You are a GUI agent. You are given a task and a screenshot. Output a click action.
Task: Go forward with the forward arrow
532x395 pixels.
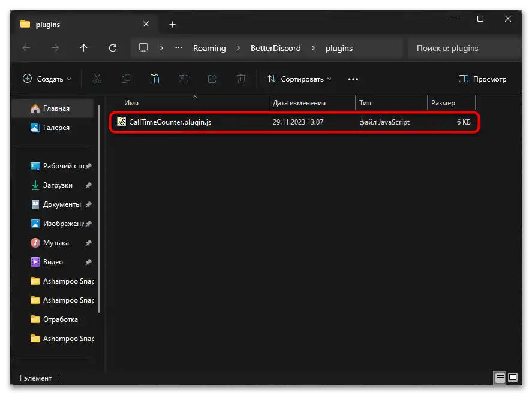(55, 48)
